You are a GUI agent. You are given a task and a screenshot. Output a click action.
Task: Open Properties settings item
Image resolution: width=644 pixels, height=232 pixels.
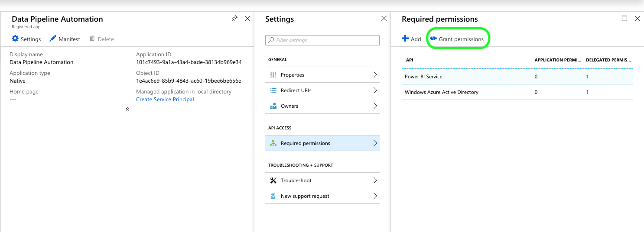click(322, 75)
